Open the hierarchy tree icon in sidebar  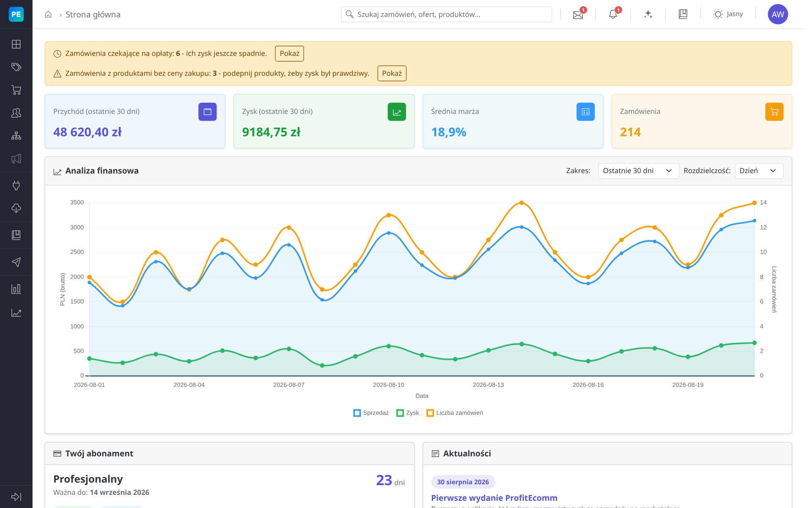click(16, 135)
